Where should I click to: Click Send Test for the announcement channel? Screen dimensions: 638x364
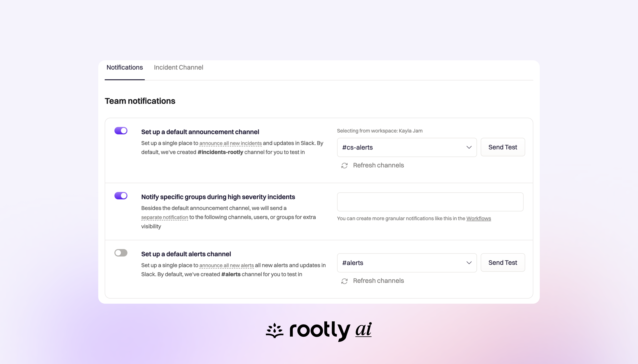click(x=503, y=147)
